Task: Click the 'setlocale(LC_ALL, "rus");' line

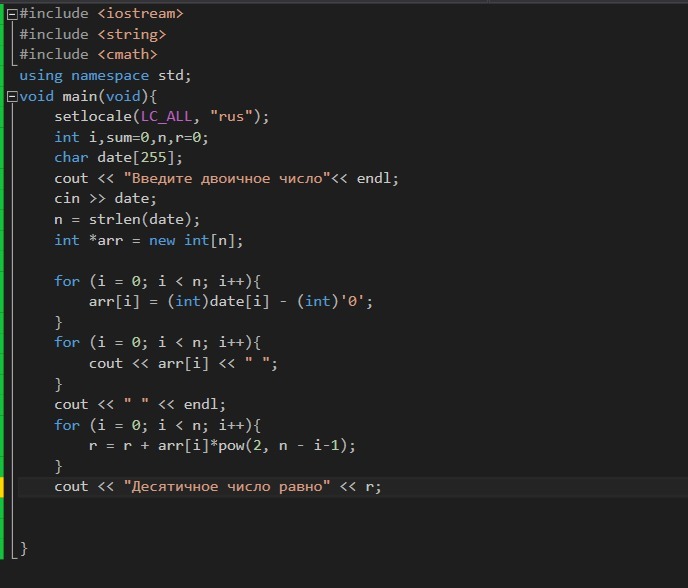Action: (161, 116)
